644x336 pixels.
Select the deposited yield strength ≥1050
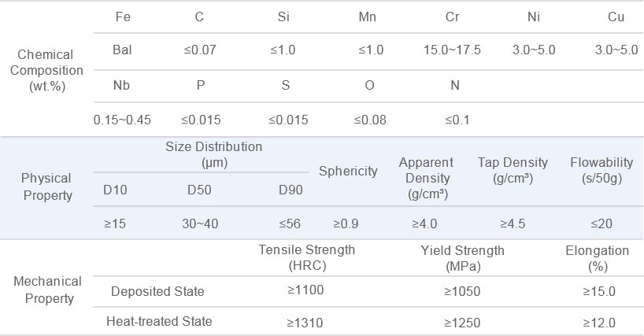point(462,291)
